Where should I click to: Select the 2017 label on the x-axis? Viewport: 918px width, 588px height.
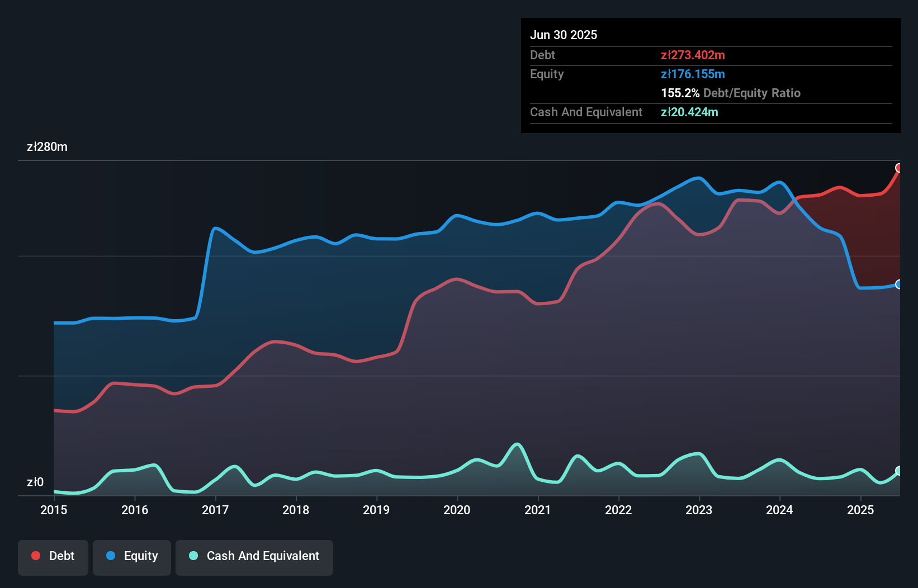pos(215,510)
